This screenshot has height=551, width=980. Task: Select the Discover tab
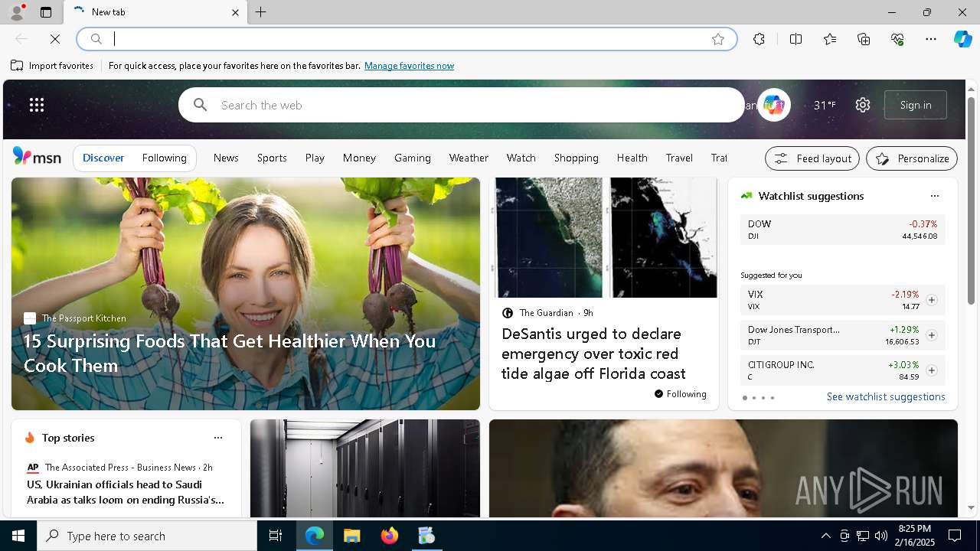[x=103, y=158]
